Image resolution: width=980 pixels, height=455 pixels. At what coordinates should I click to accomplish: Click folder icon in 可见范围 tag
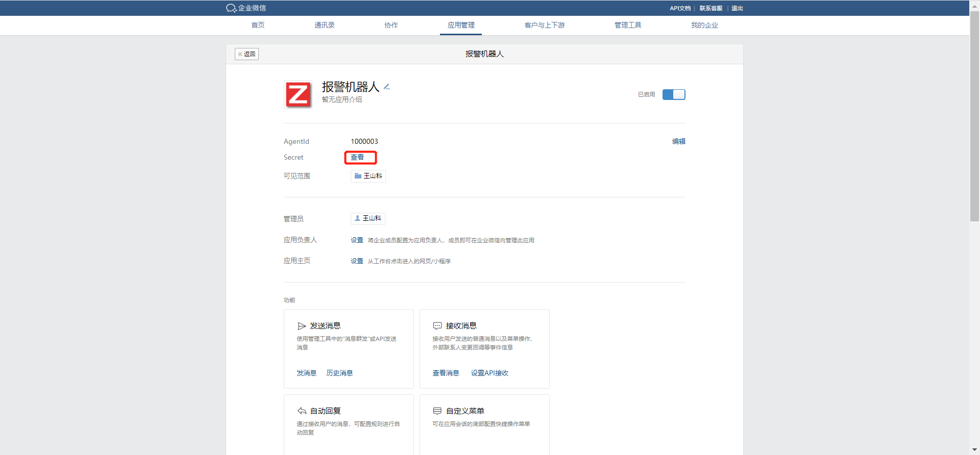coord(358,176)
